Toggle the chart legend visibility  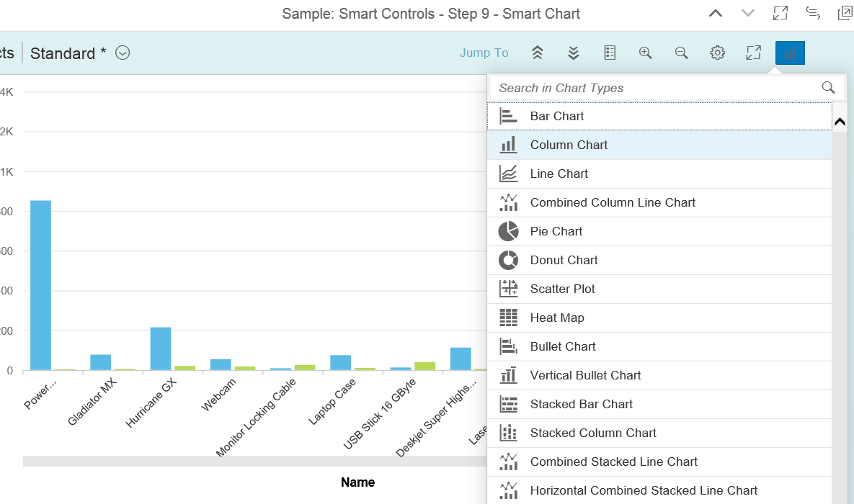610,53
